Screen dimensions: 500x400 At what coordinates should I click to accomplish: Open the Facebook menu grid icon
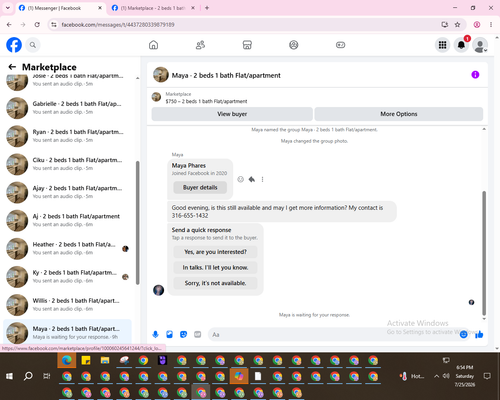click(442, 45)
